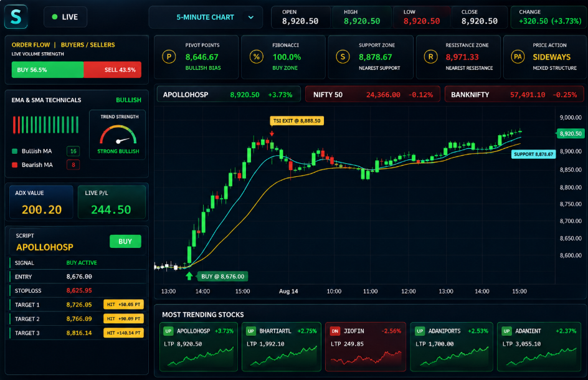The image size is (588, 380).
Task: Click the green BUY button
Action: pyautogui.click(x=125, y=242)
